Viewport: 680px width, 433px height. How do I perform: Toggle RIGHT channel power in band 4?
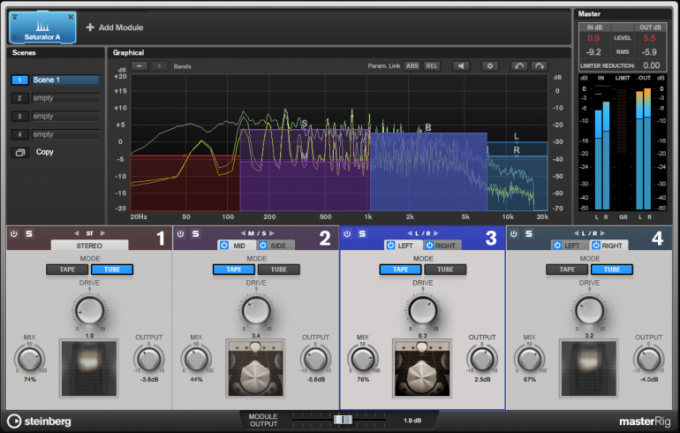(596, 246)
